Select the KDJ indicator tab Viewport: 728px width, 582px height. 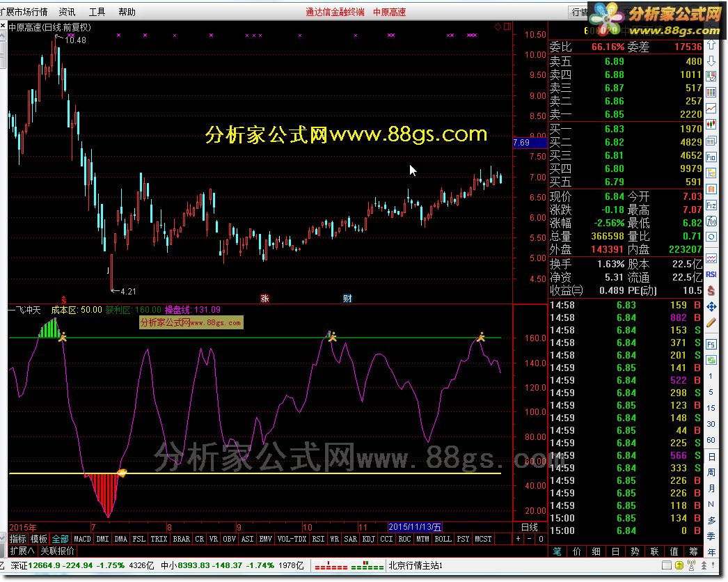[368, 540]
